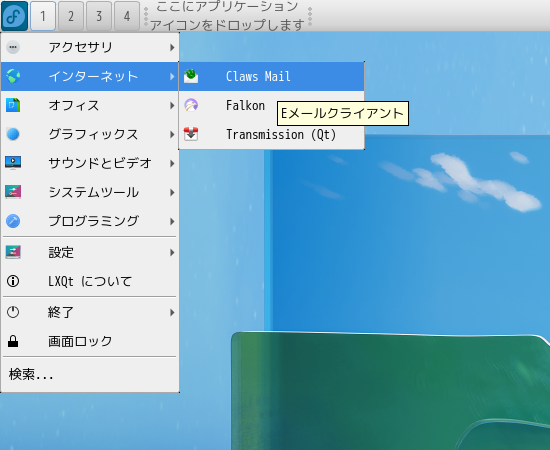
Task: Click the 終了 power icon
Action: 13,312
